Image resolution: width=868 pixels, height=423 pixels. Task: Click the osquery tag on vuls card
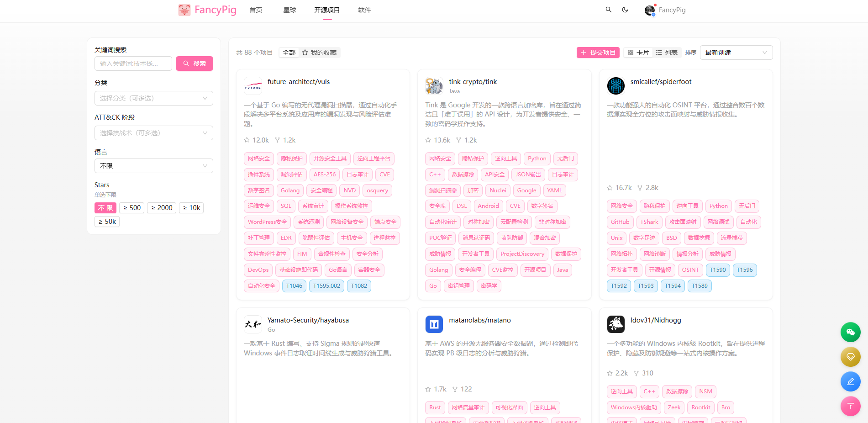coord(378,190)
